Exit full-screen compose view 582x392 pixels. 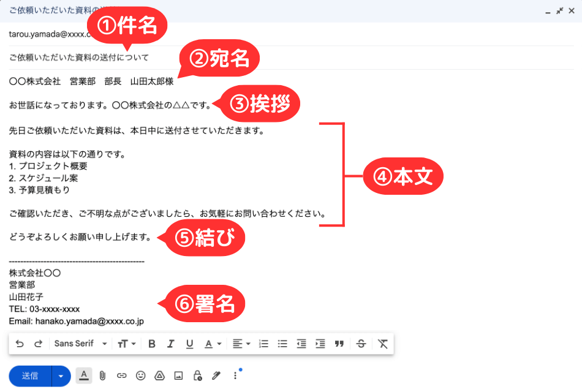[x=559, y=10]
